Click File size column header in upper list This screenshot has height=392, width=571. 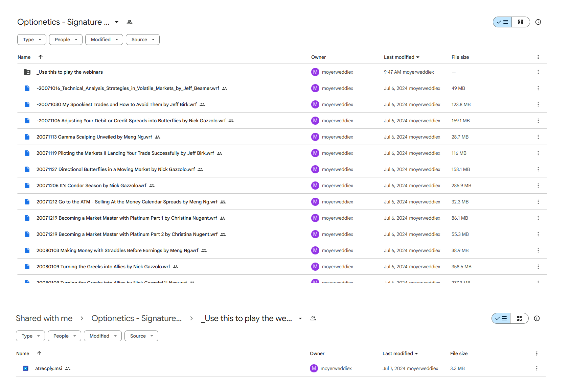460,57
